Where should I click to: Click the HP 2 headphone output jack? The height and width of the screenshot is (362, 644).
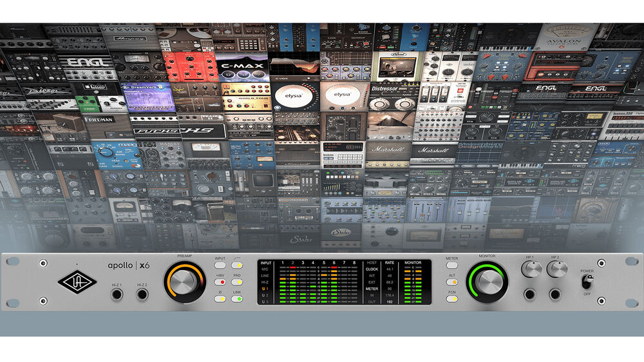click(555, 294)
